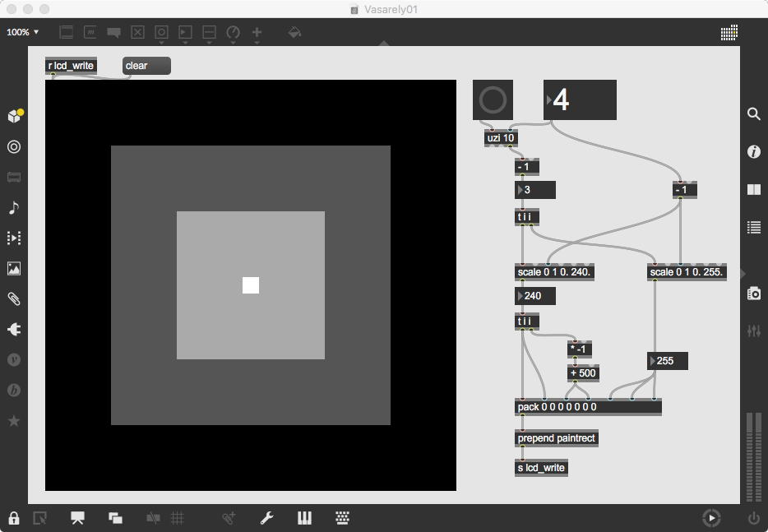Open the Max for Live target icon
The image size is (768, 532).
(14, 146)
